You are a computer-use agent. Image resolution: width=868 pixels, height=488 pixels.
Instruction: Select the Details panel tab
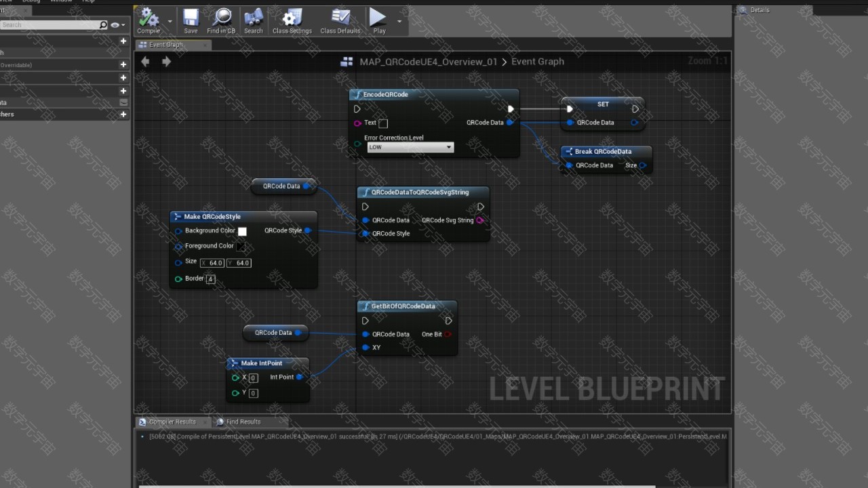[759, 10]
